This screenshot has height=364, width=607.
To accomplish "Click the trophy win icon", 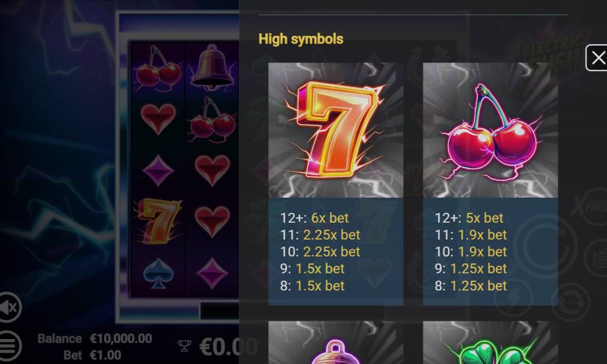I will pos(185,346).
